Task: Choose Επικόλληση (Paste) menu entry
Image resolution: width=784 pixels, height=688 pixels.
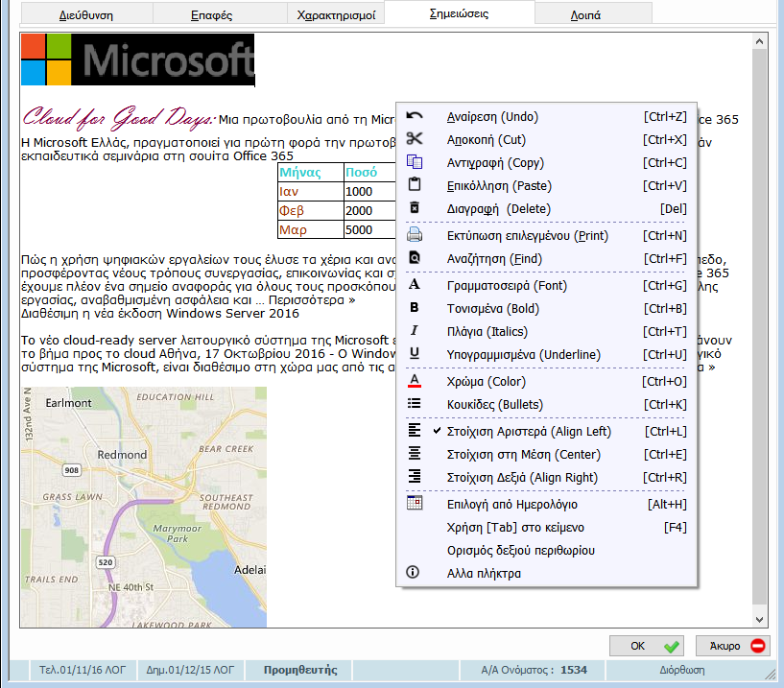Action: click(x=546, y=185)
